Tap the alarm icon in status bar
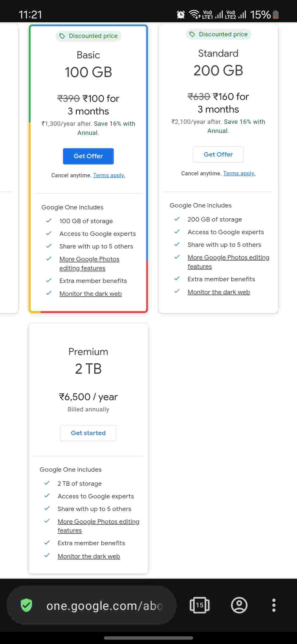The image size is (297, 644). pos(181,14)
